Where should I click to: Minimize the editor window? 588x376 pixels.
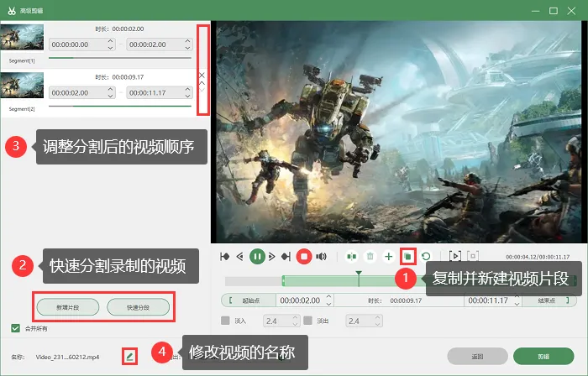tap(536, 11)
